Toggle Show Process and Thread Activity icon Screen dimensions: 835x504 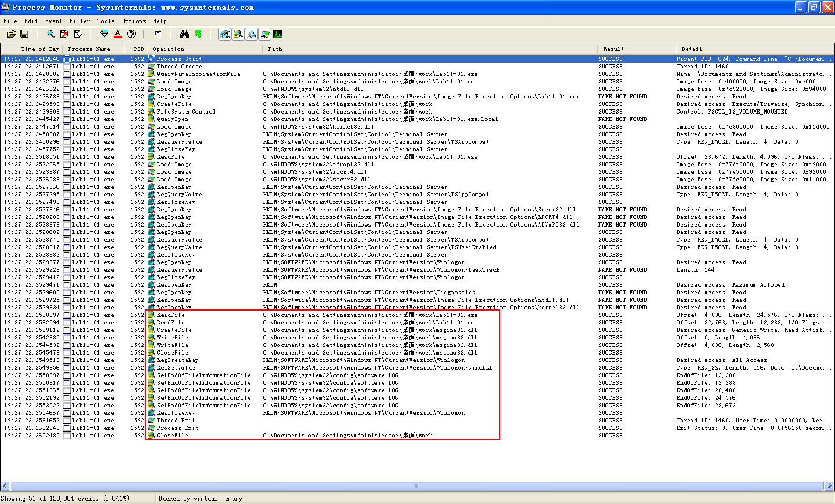pyautogui.click(x=265, y=34)
